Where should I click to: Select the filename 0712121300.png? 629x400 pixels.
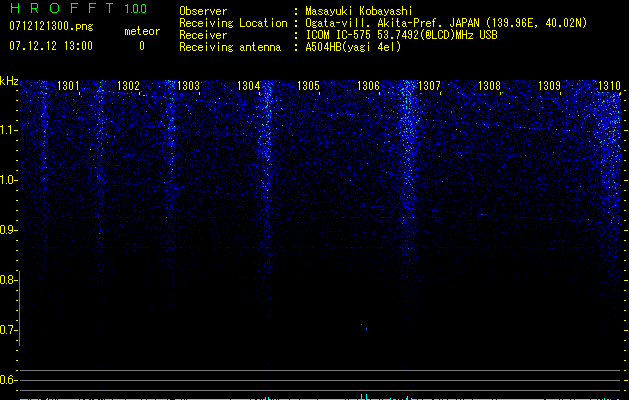51,26
